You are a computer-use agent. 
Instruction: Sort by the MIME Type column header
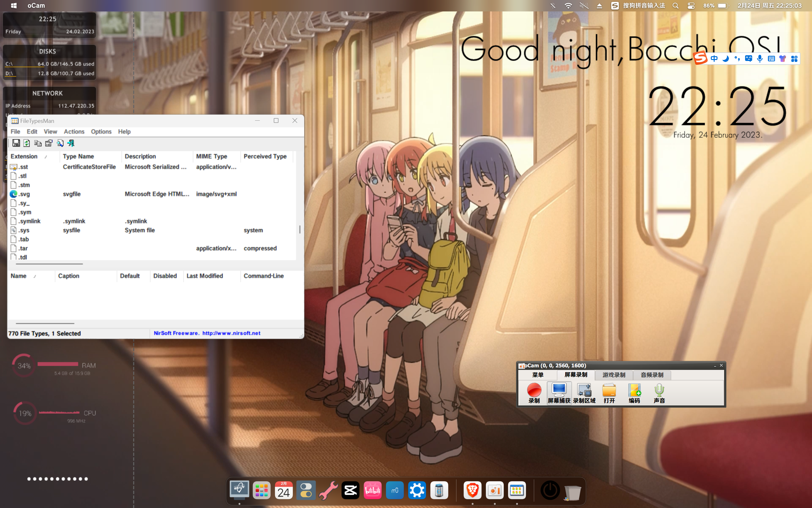(x=217, y=156)
